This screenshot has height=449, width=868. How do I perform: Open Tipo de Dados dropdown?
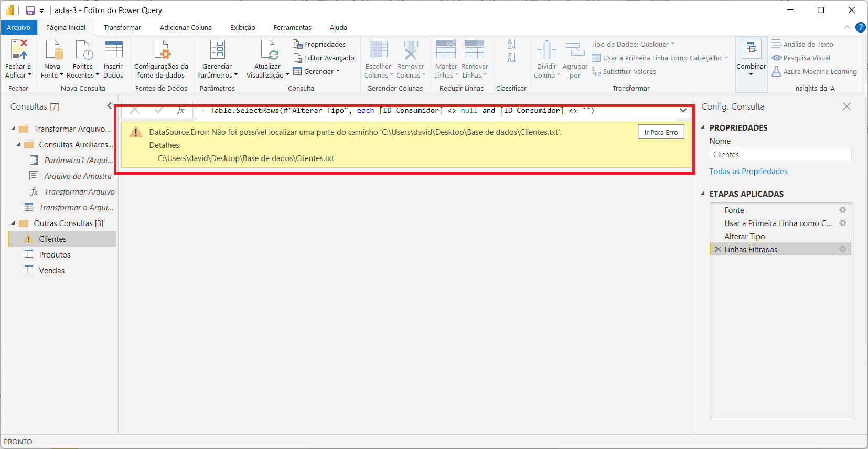pyautogui.click(x=633, y=44)
